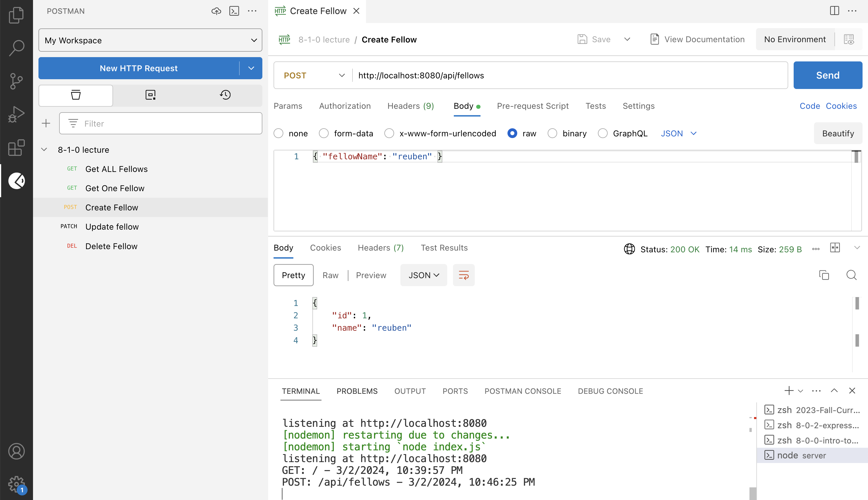Switch to the Headers (9) tab
The width and height of the screenshot is (868, 500).
click(x=410, y=106)
